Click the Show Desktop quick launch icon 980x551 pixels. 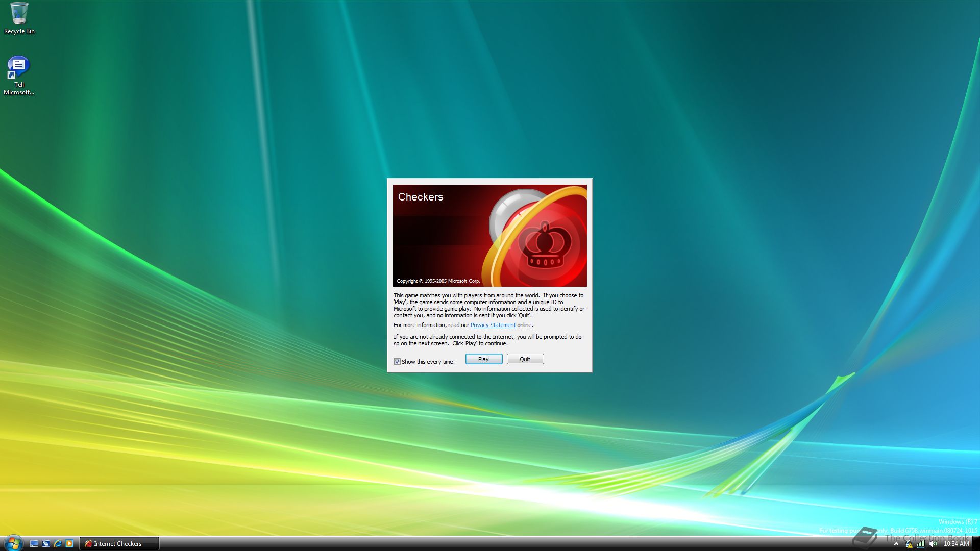[34, 544]
